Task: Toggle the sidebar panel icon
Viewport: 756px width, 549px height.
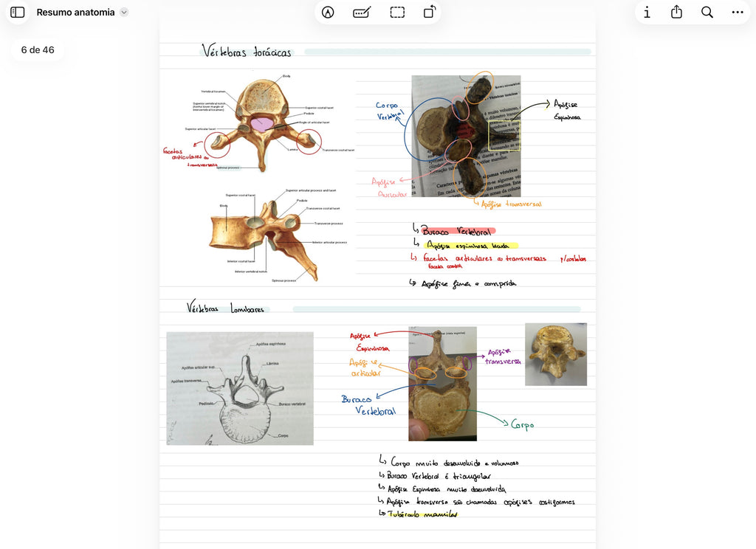Action: point(18,12)
